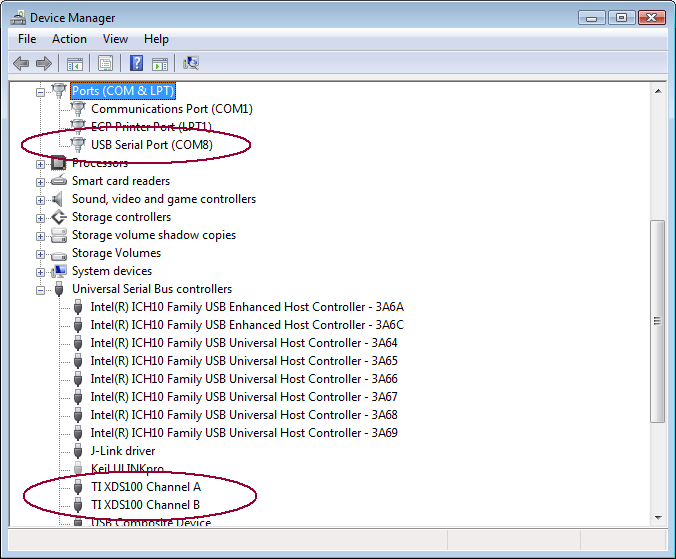Click the Smart card readers icon
676x559 pixels.
[59, 181]
